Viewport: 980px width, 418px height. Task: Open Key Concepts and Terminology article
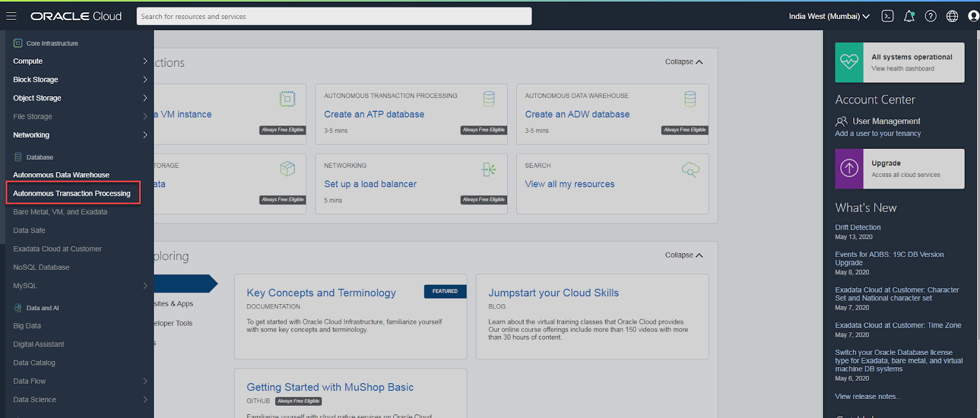tap(321, 293)
